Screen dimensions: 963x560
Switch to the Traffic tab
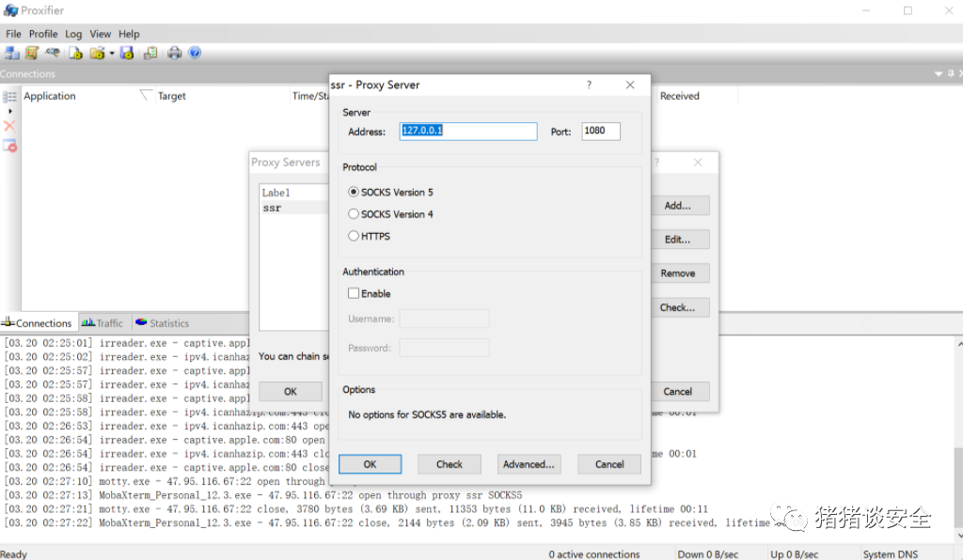click(103, 322)
